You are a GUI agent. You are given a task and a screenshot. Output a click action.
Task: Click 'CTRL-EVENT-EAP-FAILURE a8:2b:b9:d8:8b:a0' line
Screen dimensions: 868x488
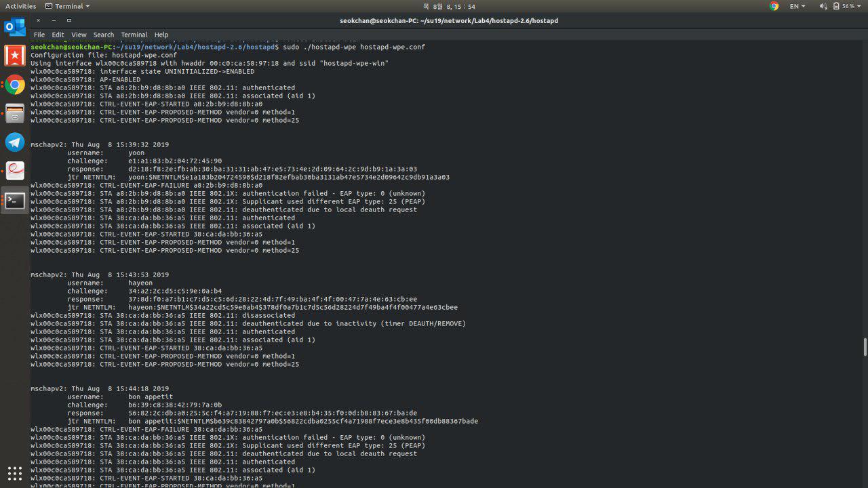pos(146,185)
